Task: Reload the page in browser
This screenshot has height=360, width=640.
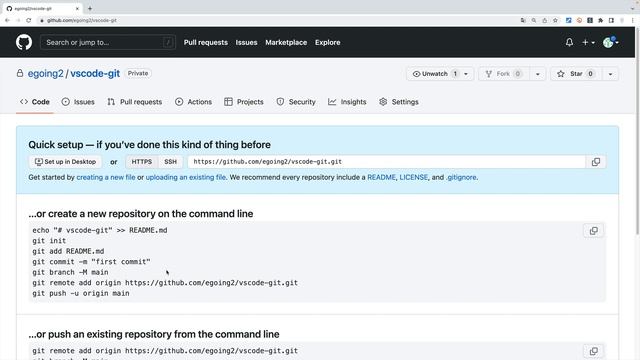Action: tap(29, 20)
